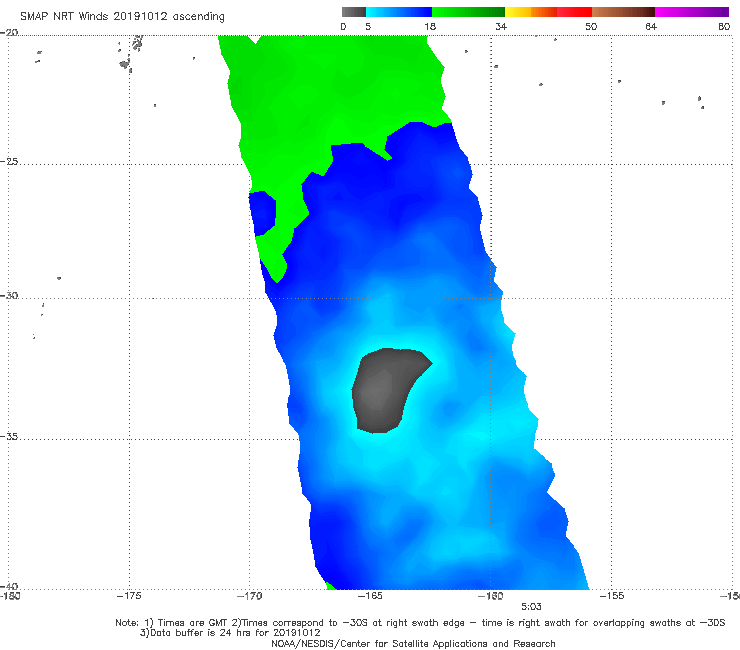The image size is (740, 650).
Task: Click the yellow-to-red segment of the color bar
Action: (x=548, y=12)
